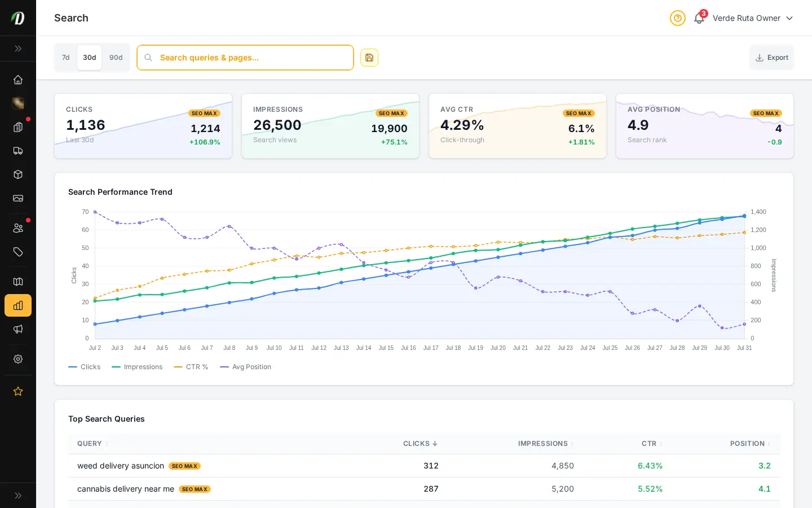
Task: Click the Search Performance Trend title
Action: tap(120, 192)
